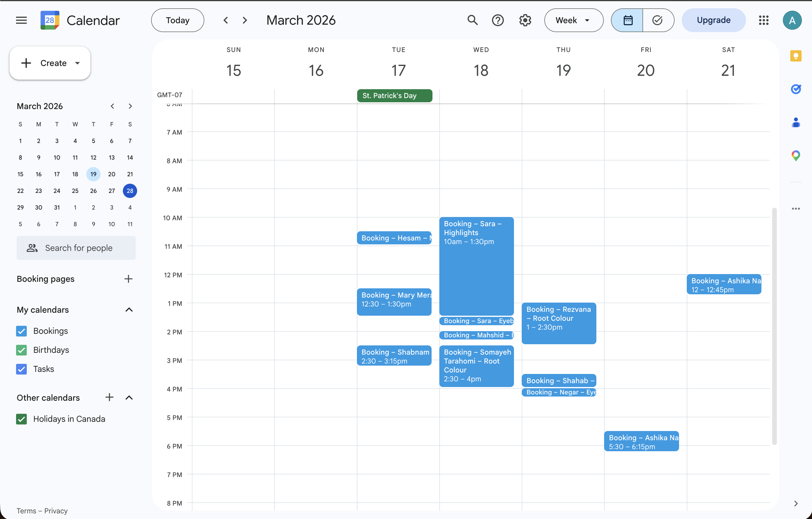
Task: Open the search icon in the top bar
Action: pos(472,20)
